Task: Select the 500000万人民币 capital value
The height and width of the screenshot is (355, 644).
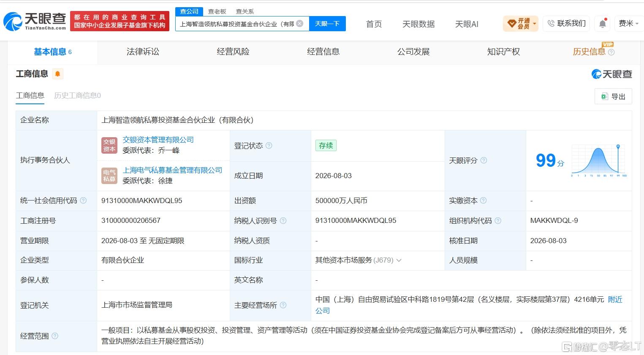Action: pos(341,201)
